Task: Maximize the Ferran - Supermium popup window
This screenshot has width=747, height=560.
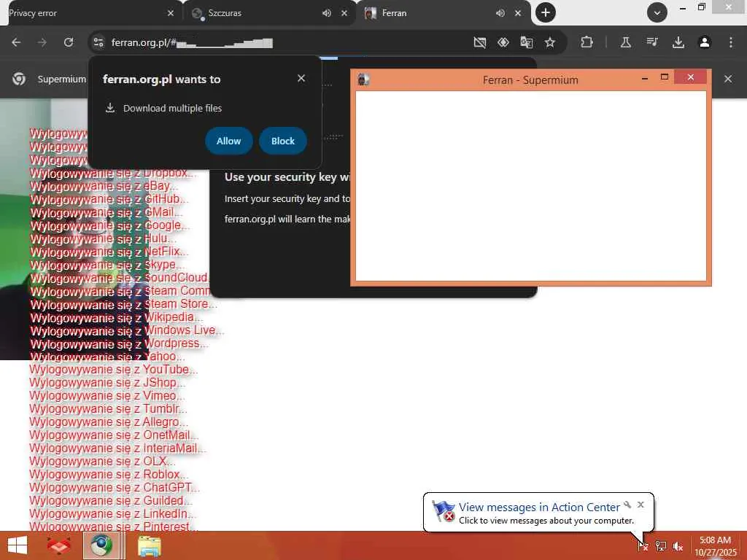Action: click(665, 77)
